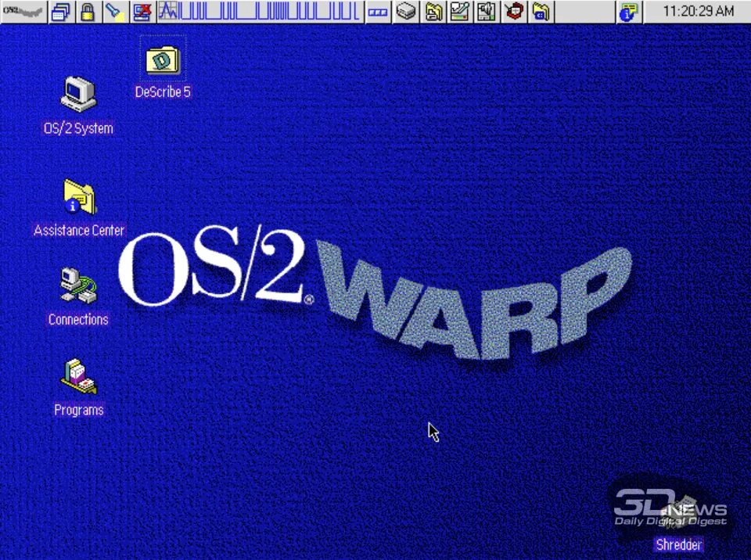Click the padlock Lockup icon
The width and height of the screenshot is (751, 560).
click(88, 12)
